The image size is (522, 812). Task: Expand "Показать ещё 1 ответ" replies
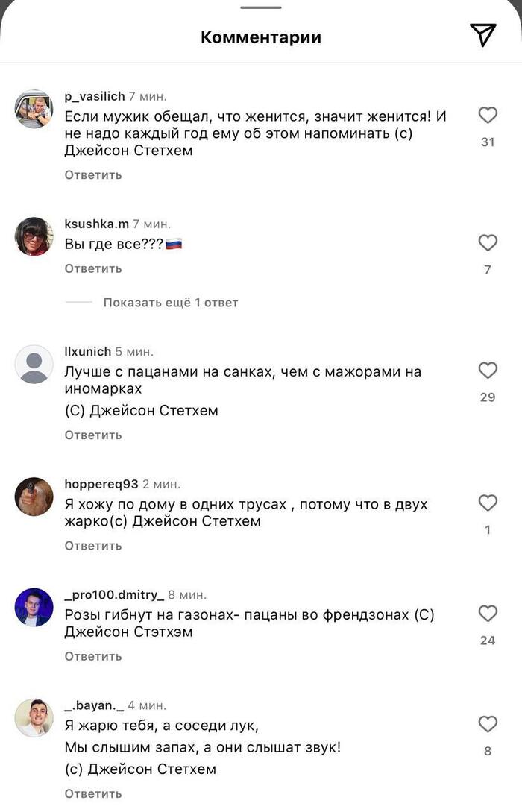point(170,303)
